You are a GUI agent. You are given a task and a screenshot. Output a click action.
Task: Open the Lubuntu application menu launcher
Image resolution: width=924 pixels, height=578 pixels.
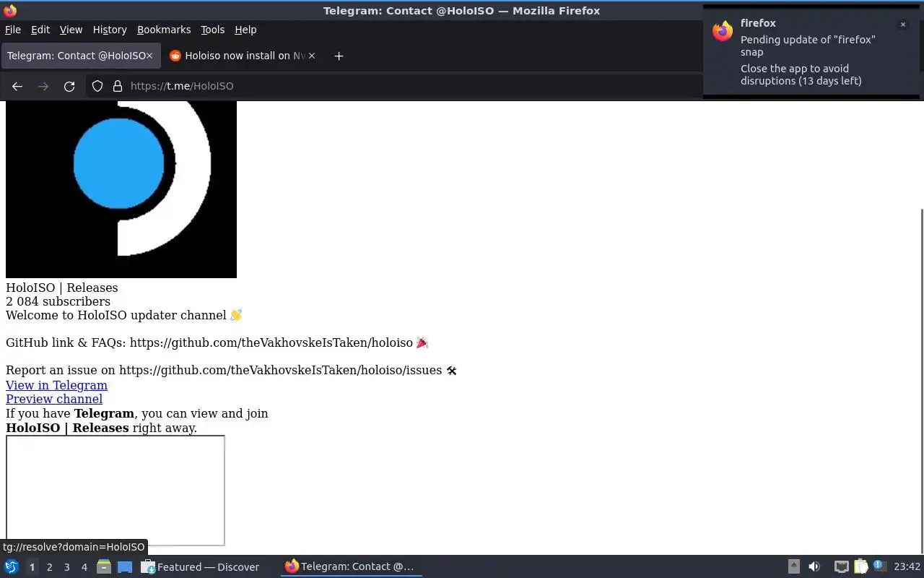point(12,566)
